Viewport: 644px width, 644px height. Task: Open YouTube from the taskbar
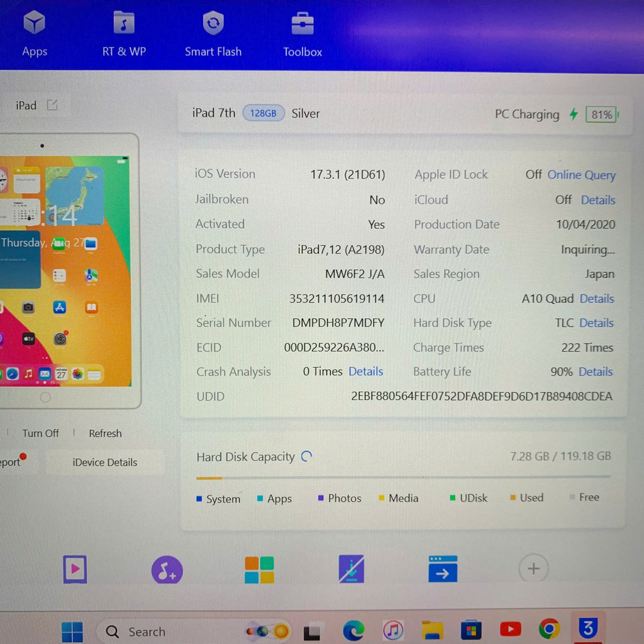point(510,629)
